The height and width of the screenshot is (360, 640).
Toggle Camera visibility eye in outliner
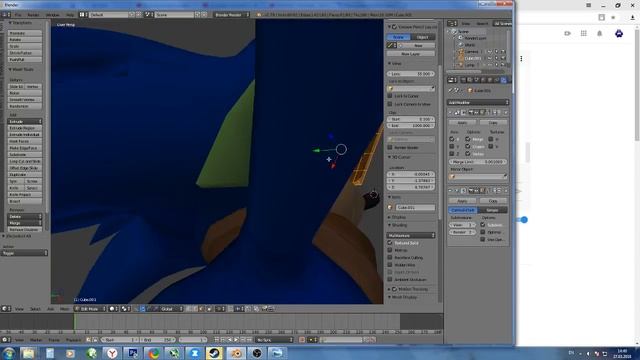pyautogui.click(x=490, y=52)
